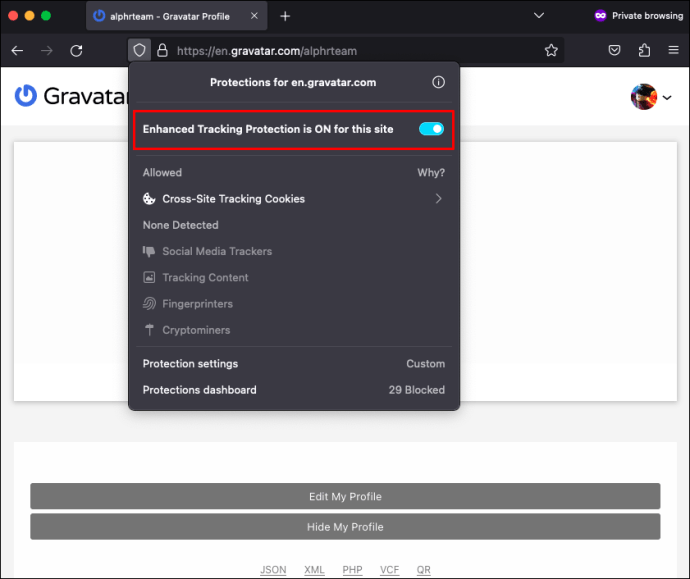Expand Cross-Site Tracking Cookies chevron
This screenshot has width=690, height=579.
pos(438,199)
